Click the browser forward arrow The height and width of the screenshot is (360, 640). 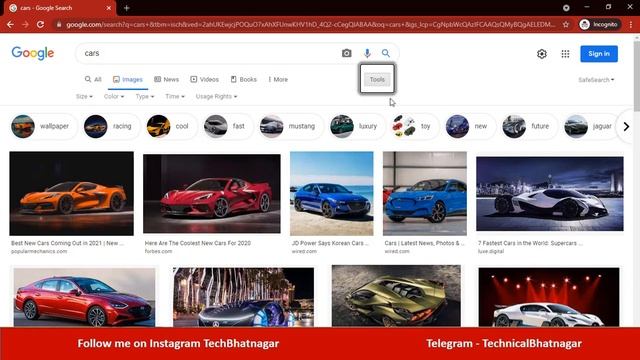pos(25,24)
